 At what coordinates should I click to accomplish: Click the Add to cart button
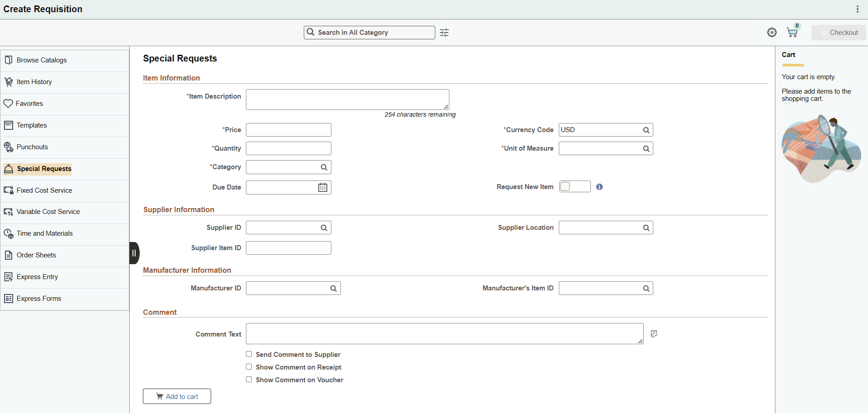(x=177, y=396)
